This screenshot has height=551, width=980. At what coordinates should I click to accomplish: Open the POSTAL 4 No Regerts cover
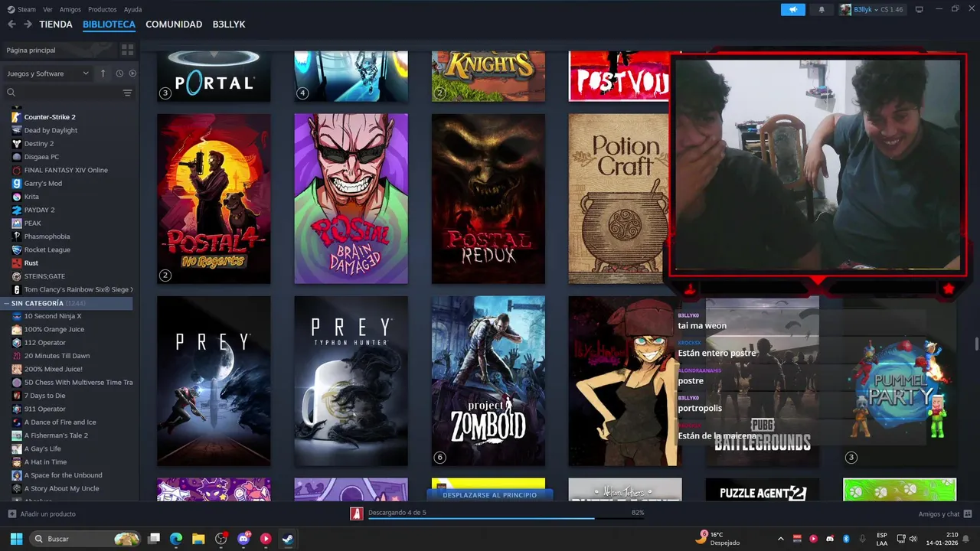click(214, 199)
